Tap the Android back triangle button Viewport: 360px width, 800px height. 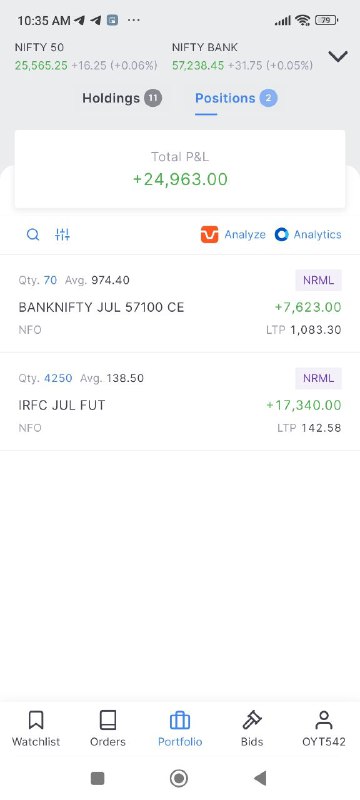click(x=260, y=778)
